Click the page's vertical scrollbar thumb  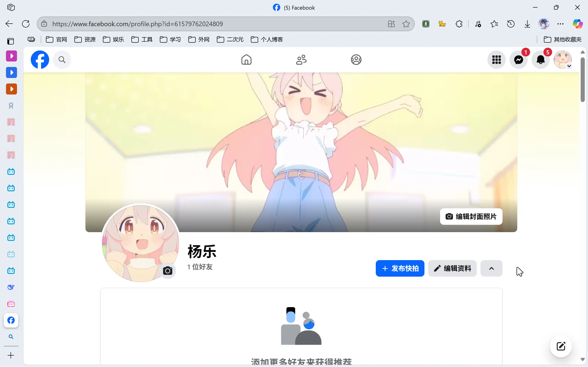coord(582,80)
